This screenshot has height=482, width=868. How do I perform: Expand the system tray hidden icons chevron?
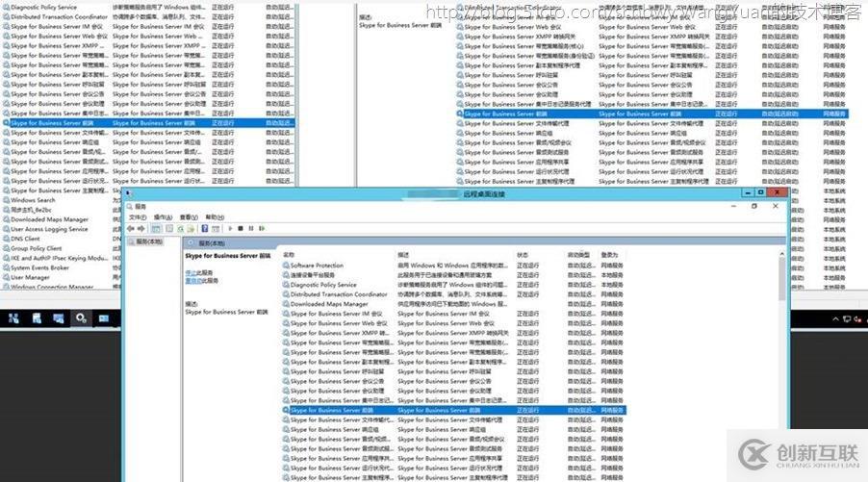pyautogui.click(x=835, y=319)
